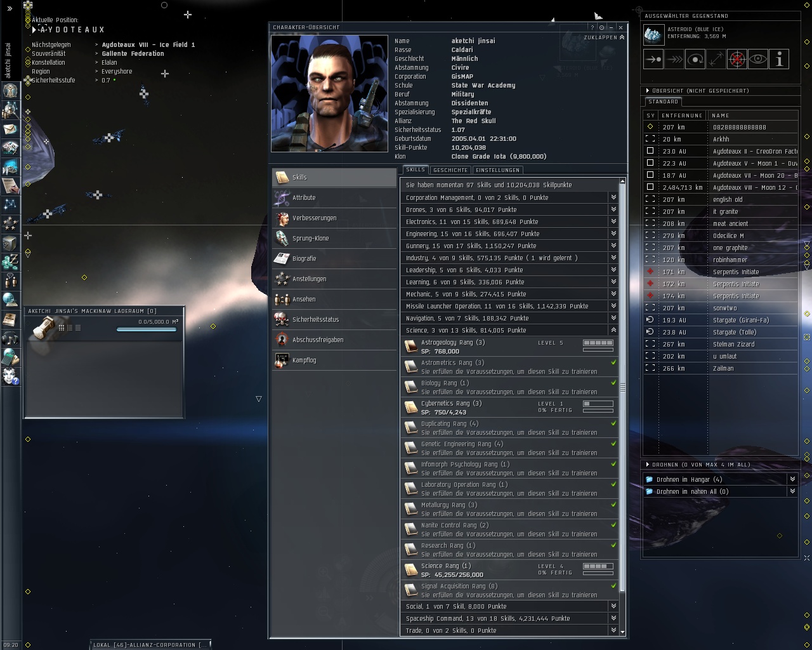
Task: Expand the Corporation Management skill group
Action: tap(613, 197)
